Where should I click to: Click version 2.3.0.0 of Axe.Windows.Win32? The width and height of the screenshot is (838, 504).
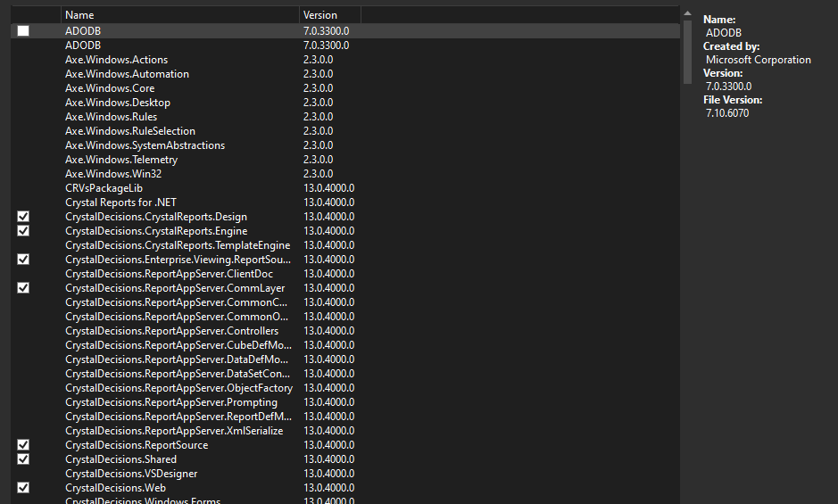point(318,174)
